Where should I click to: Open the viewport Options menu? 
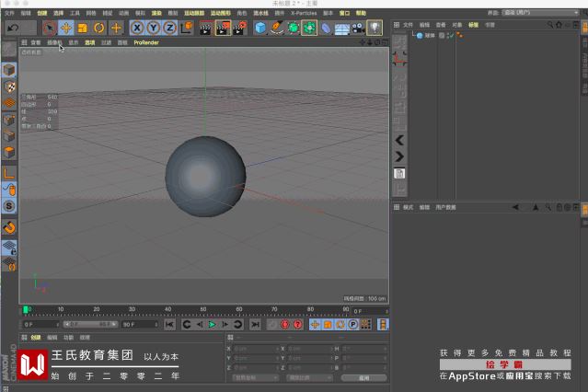coord(89,42)
